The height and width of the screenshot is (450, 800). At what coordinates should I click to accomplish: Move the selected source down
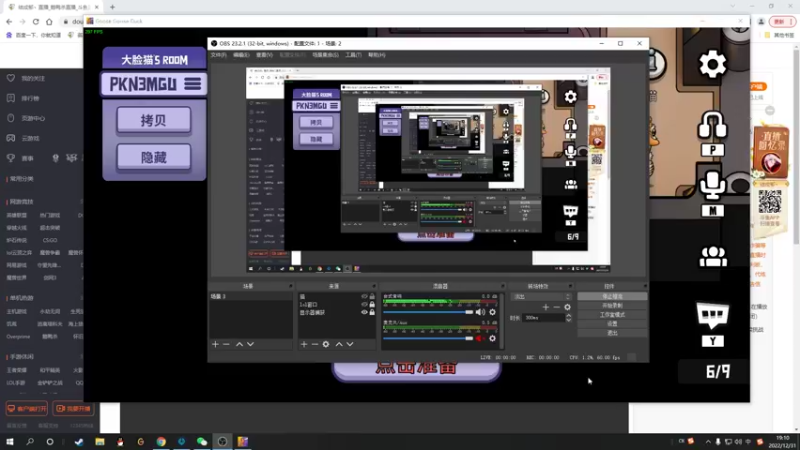pyautogui.click(x=350, y=344)
